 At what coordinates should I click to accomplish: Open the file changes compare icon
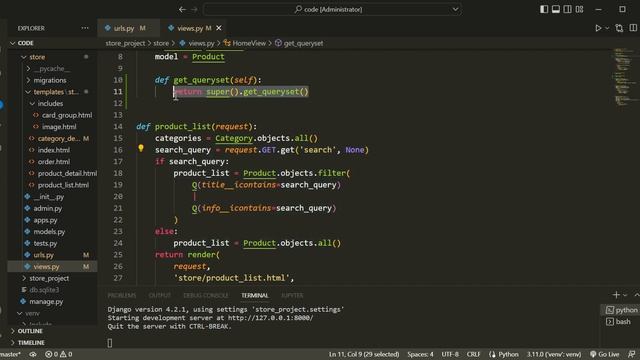coord(619,28)
